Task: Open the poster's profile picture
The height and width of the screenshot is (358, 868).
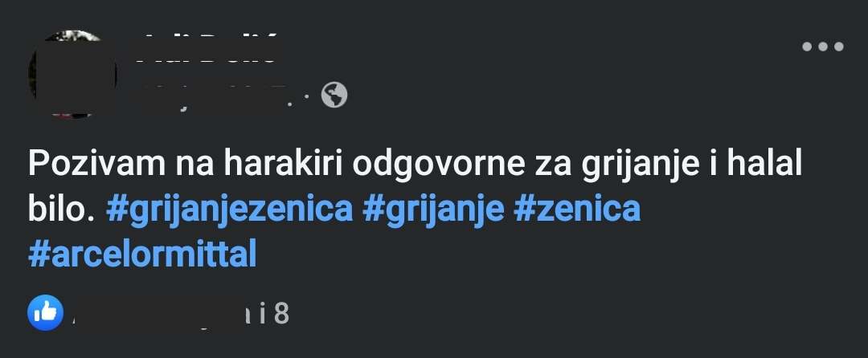Action: [x=74, y=74]
